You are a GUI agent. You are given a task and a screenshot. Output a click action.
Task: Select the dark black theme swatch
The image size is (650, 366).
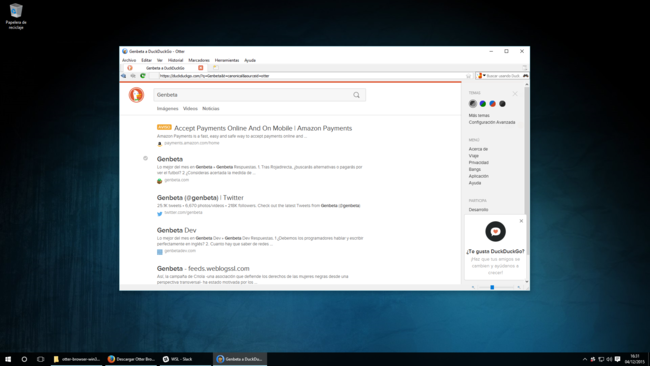click(x=502, y=104)
